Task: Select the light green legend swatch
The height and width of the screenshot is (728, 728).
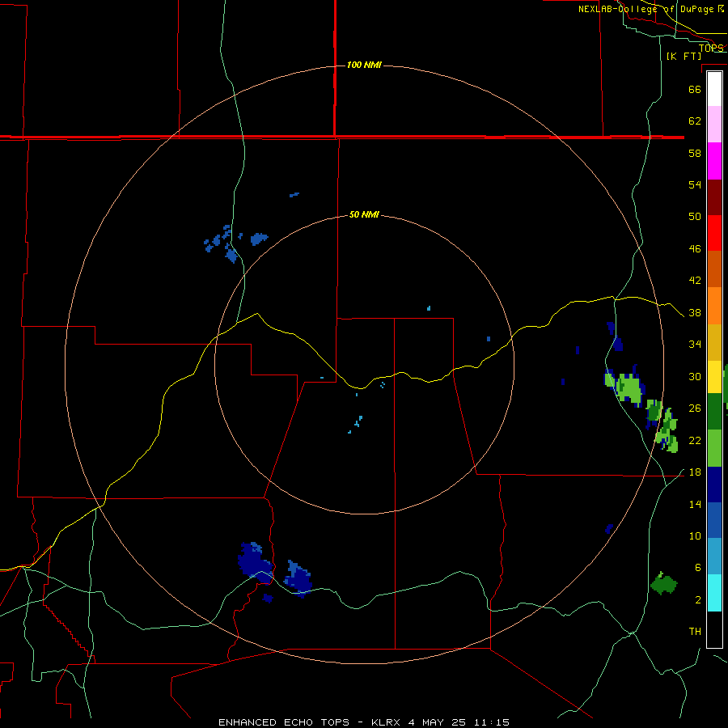Action: 714,448
